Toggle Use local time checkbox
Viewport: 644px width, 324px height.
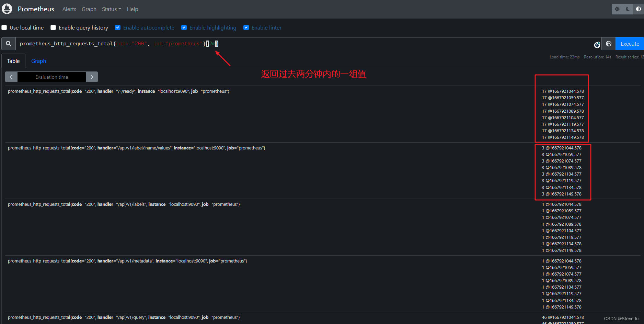[x=4, y=27]
